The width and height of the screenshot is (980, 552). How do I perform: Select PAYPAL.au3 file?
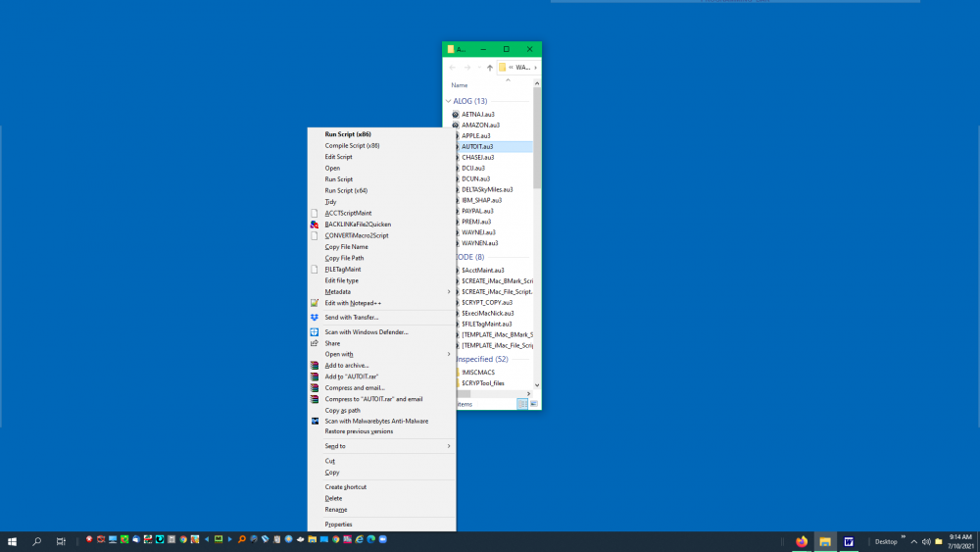[477, 211]
